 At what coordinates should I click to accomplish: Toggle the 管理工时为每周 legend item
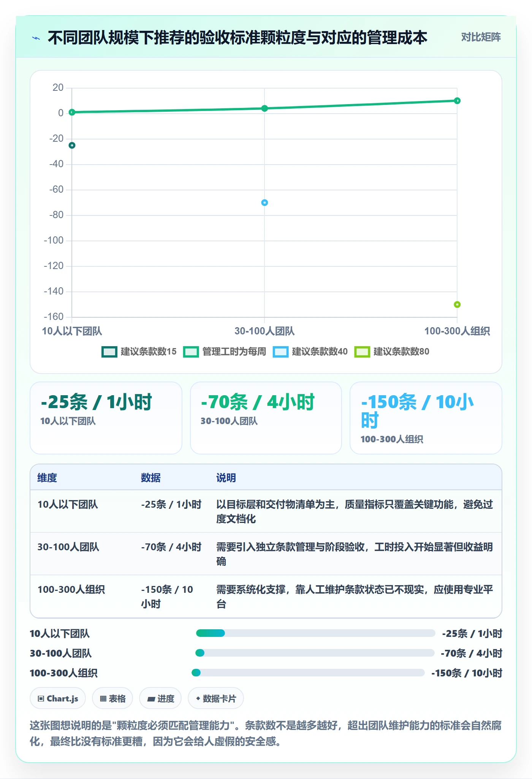[x=225, y=351]
